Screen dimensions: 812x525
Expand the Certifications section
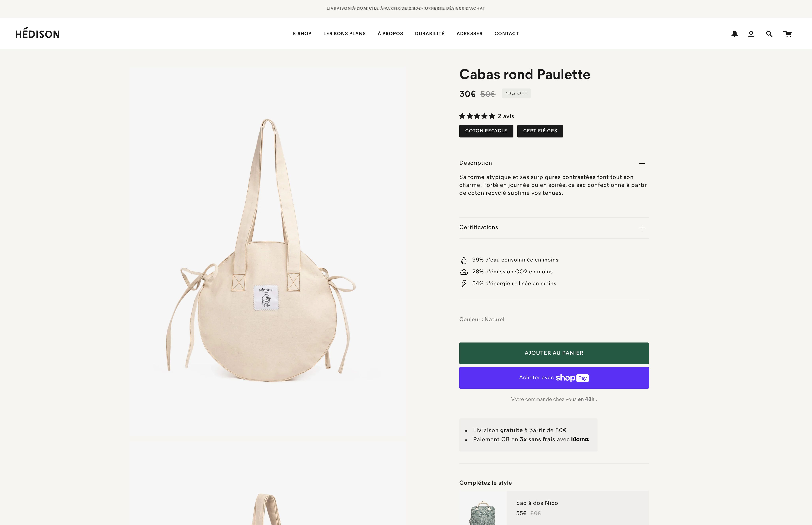point(642,228)
